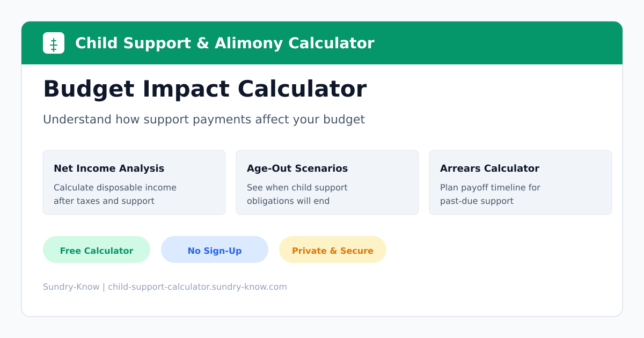Screen dimensions: 644x338
Task: Click the calculator logo icon in header
Action: pos(54,43)
